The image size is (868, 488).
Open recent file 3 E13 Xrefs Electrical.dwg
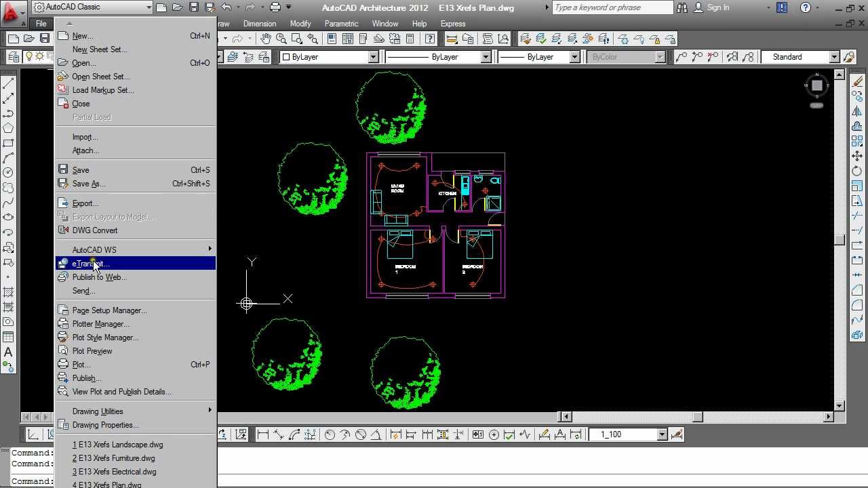click(136, 472)
